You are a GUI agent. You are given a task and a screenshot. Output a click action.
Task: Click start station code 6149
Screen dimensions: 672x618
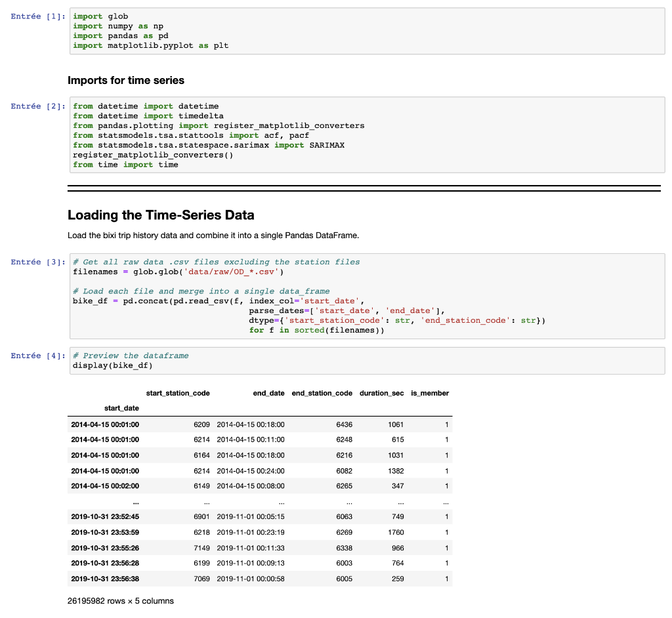tap(202, 486)
